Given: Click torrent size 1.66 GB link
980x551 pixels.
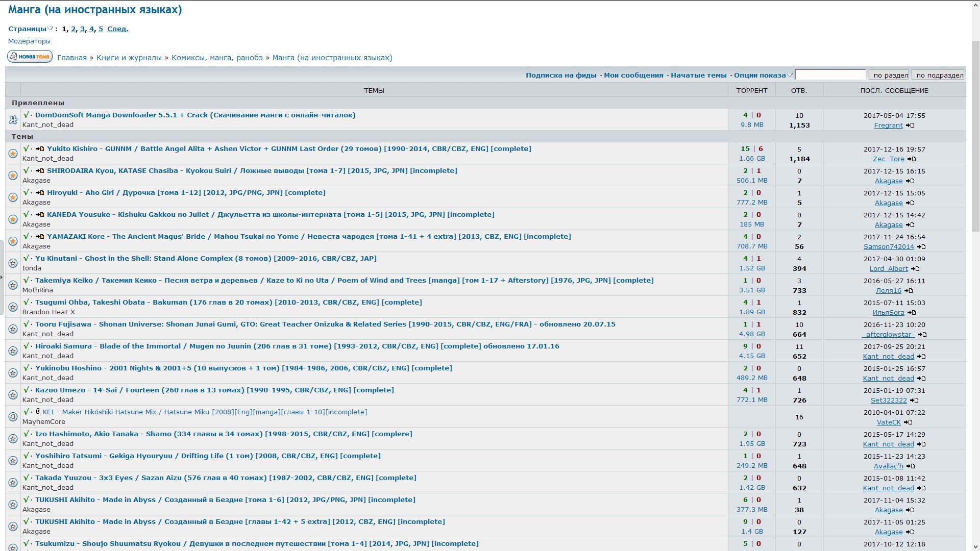Looking at the screenshot, I should [752, 159].
